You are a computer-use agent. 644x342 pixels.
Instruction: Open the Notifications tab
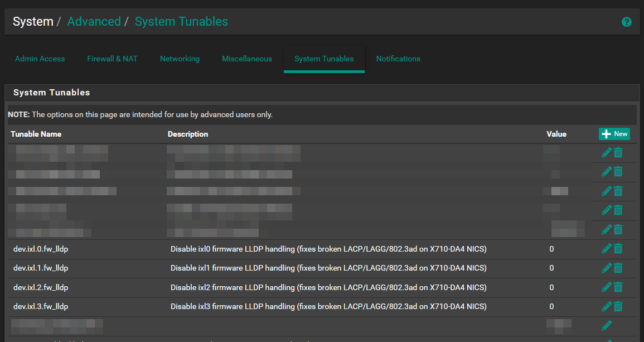click(398, 59)
